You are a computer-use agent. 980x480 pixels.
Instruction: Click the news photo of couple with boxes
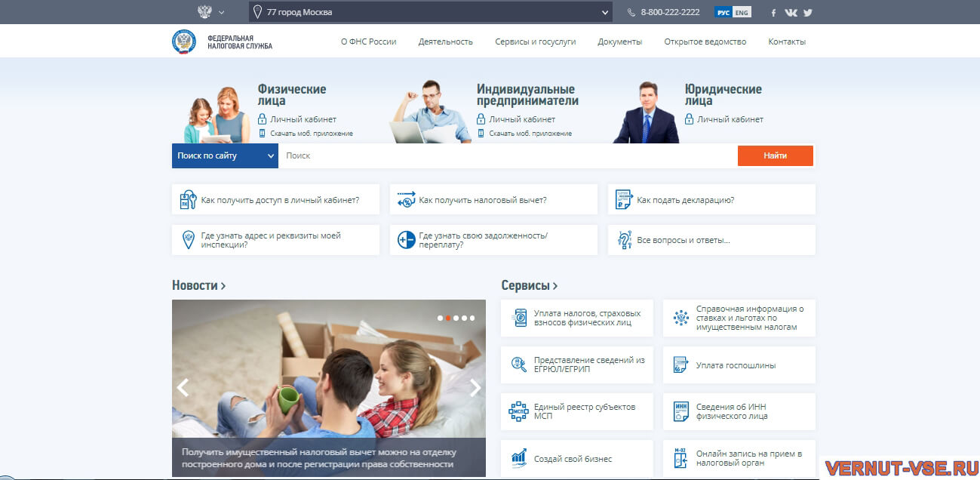click(x=329, y=368)
